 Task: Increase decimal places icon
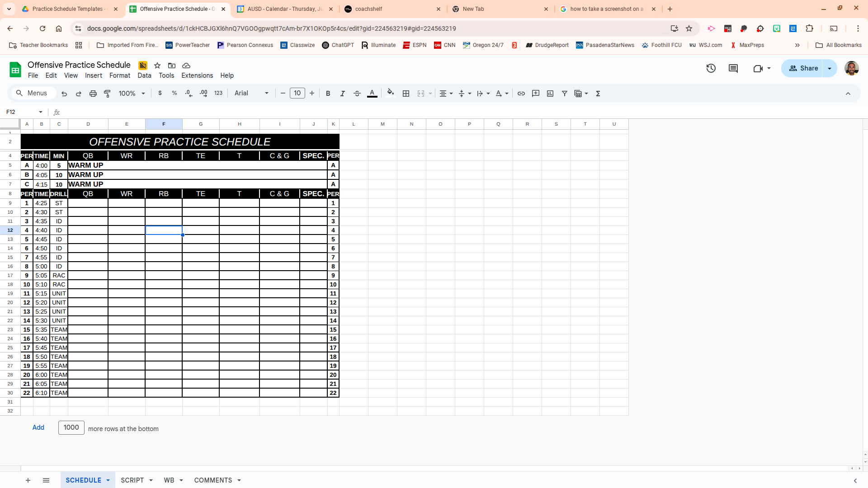click(203, 93)
